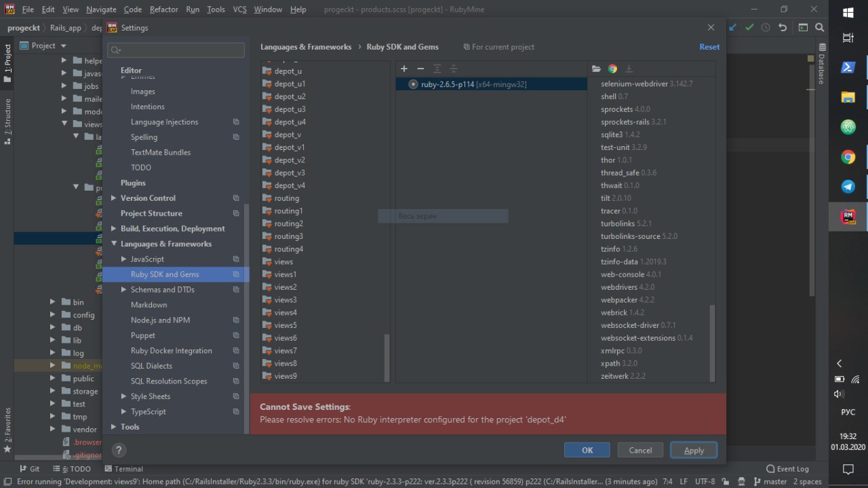868x488 pixels.
Task: Click the Reset link
Action: click(x=709, y=47)
